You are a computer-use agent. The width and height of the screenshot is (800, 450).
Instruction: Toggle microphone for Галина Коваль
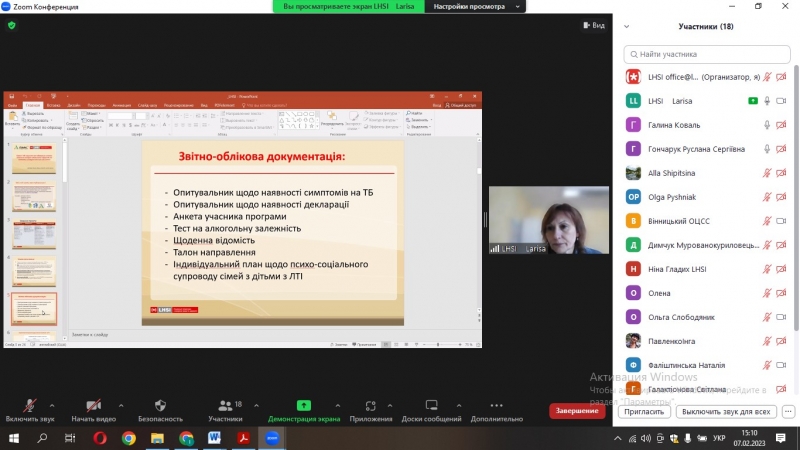[x=767, y=125]
